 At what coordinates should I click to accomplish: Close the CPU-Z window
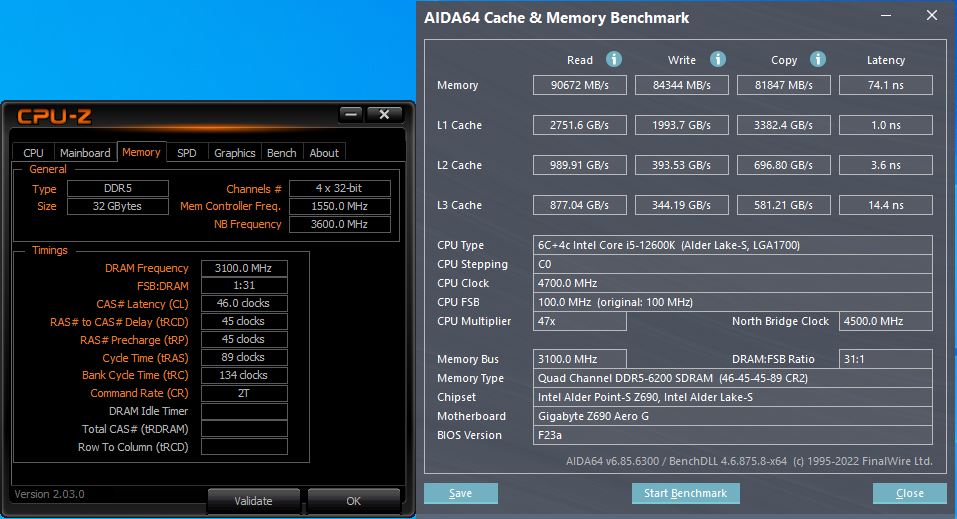[x=384, y=114]
